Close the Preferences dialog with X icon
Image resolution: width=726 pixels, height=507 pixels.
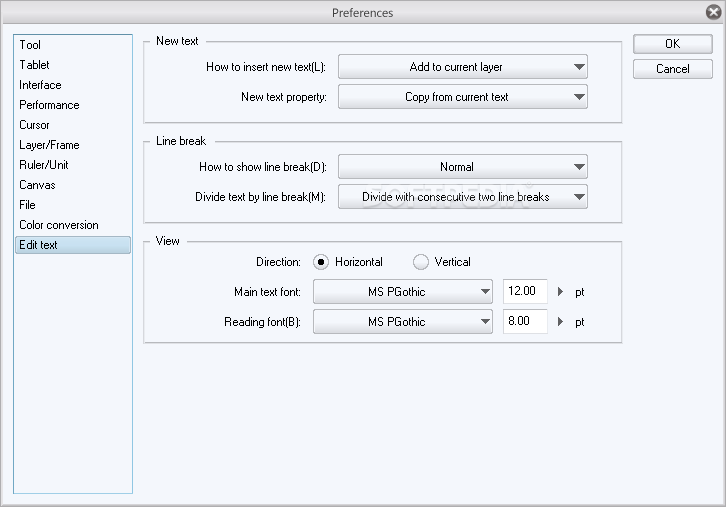coord(713,12)
